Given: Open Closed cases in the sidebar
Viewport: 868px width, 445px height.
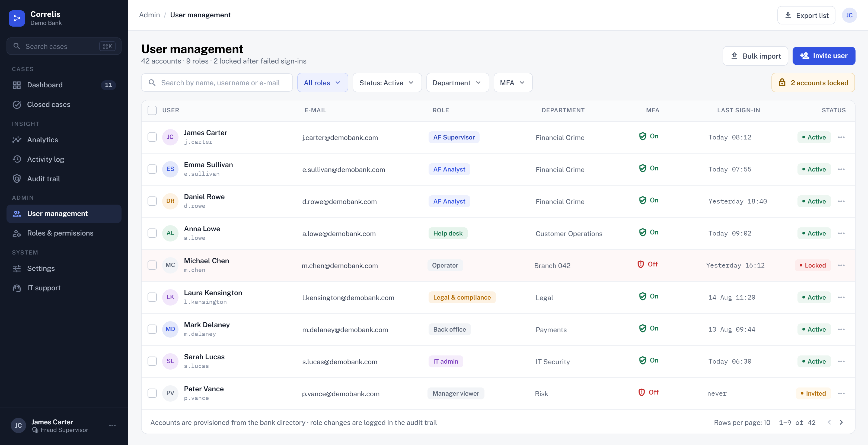Looking at the screenshot, I should pyautogui.click(x=64, y=104).
